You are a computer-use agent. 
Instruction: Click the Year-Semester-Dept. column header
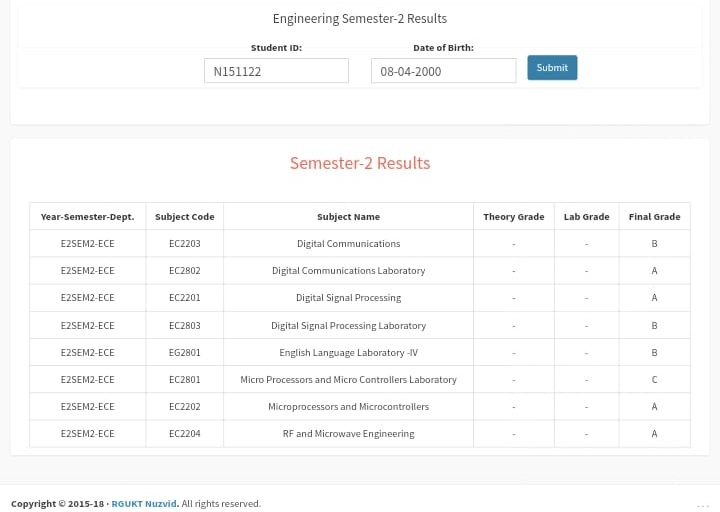pos(87,217)
